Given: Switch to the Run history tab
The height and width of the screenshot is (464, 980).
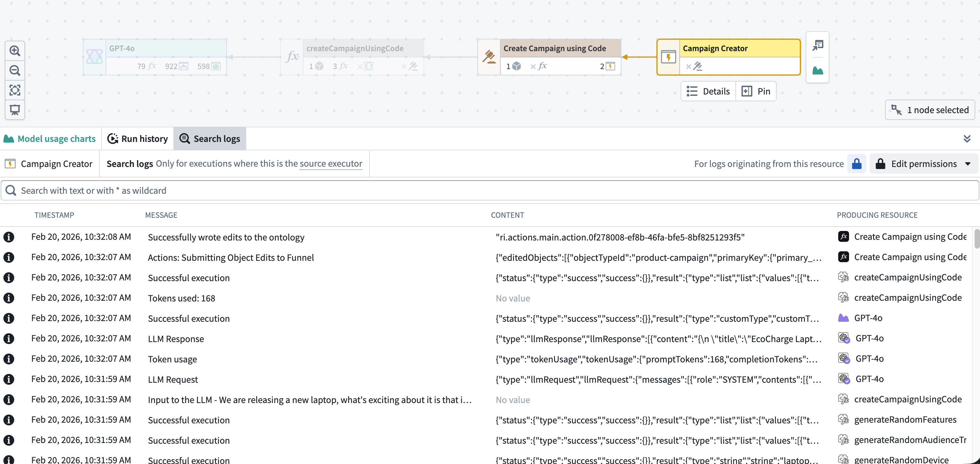Looking at the screenshot, I should point(137,139).
